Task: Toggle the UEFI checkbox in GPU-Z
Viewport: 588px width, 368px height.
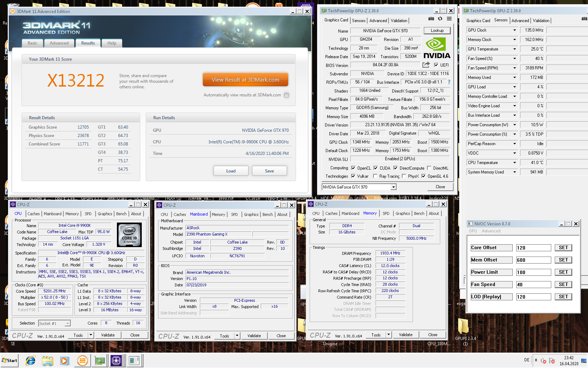Action: 436,65
